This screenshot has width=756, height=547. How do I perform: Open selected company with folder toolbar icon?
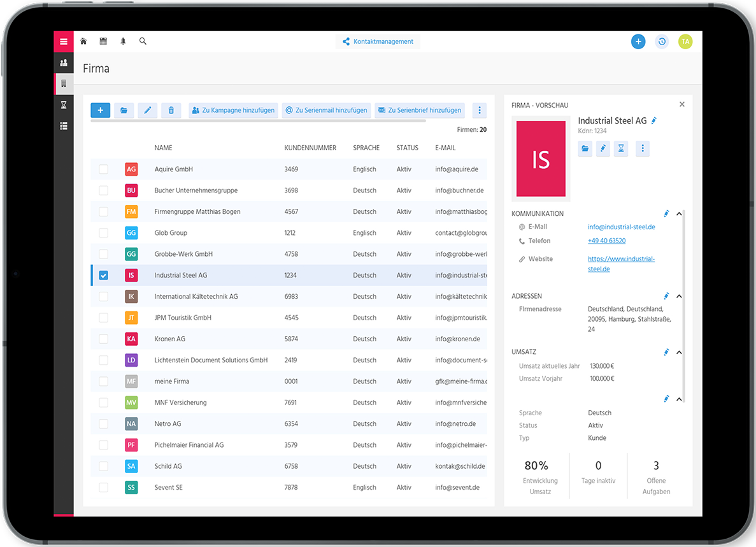(124, 110)
